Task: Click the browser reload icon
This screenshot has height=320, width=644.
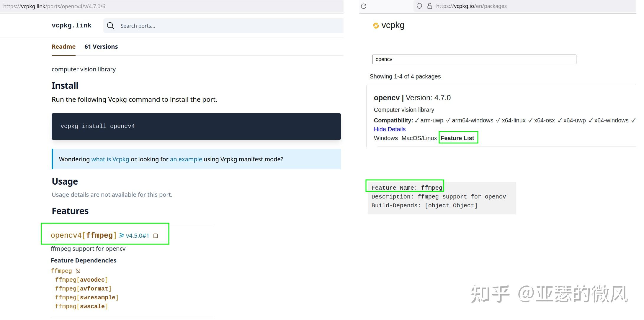Action: pyautogui.click(x=364, y=6)
